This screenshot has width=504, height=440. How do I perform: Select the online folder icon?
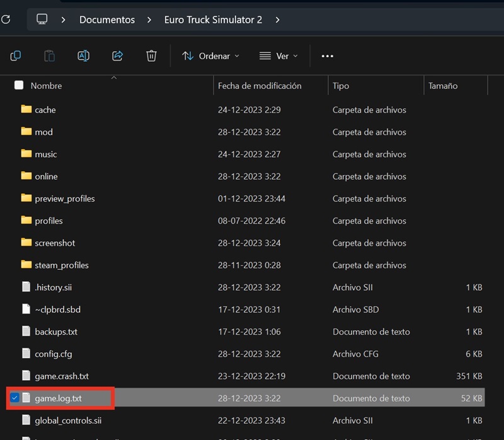pos(26,176)
